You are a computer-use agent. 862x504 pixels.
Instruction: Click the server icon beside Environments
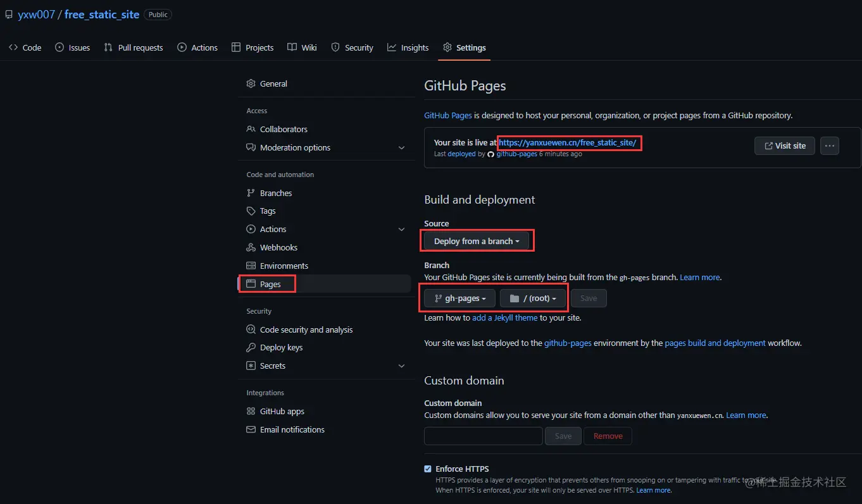[x=251, y=266]
